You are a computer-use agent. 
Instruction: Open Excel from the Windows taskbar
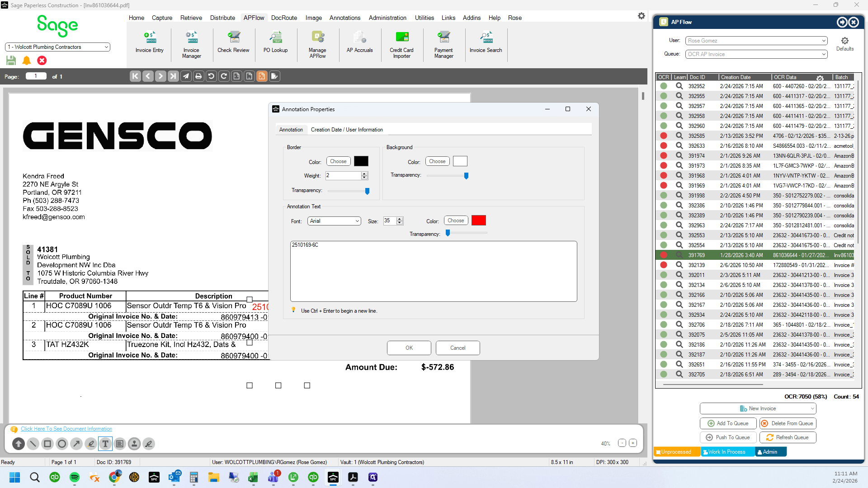point(253,477)
